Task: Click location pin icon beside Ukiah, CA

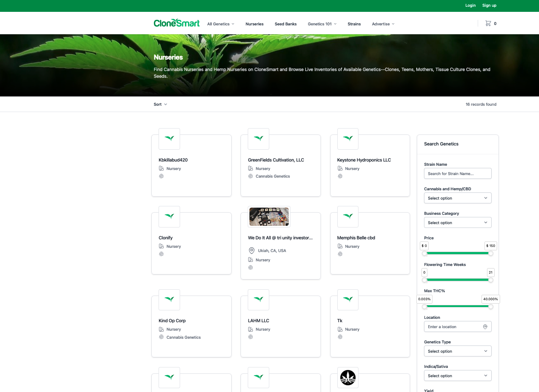Action: click(x=252, y=250)
